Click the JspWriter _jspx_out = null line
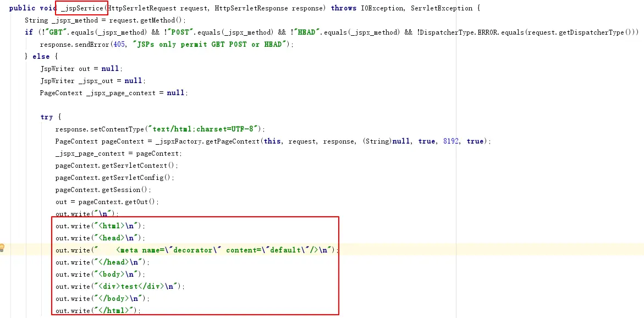 pos(93,80)
